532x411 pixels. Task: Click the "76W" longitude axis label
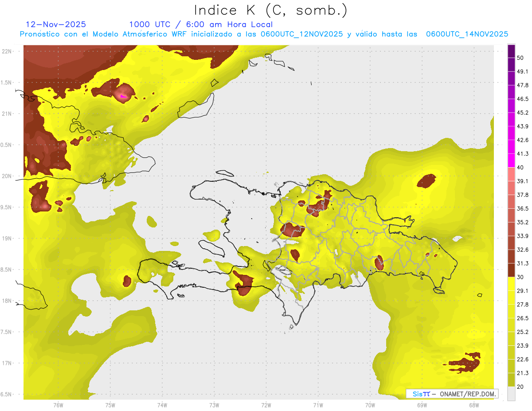click(x=58, y=405)
